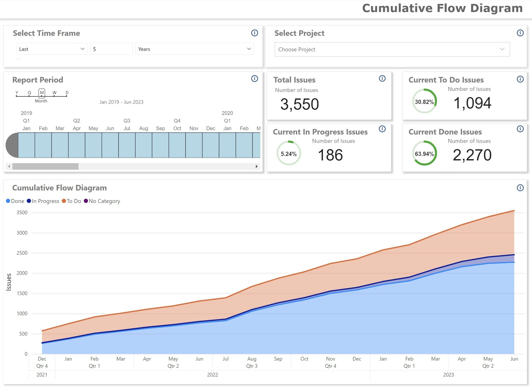Click the info icon in Select Time Frame
532x392 pixels.
coord(254,33)
